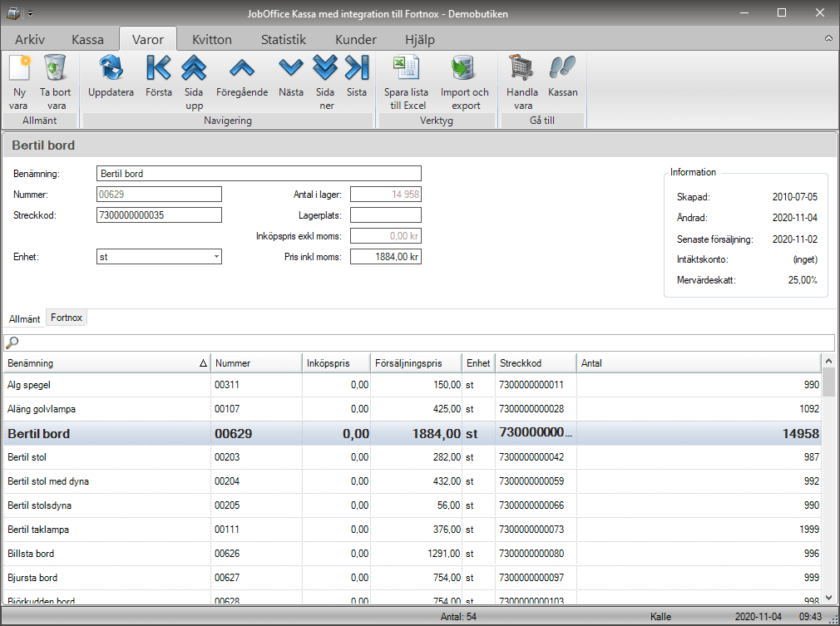
Task: Sort the list by Nummer column
Action: point(257,363)
